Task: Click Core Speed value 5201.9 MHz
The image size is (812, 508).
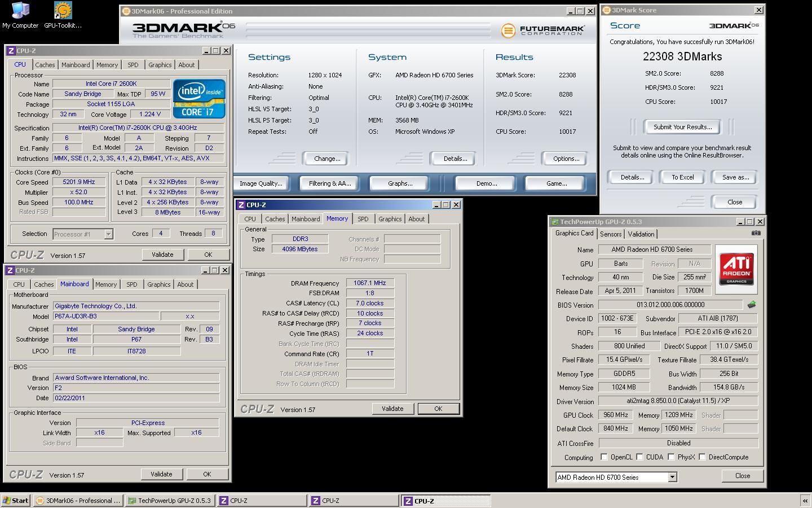Action: coord(79,182)
